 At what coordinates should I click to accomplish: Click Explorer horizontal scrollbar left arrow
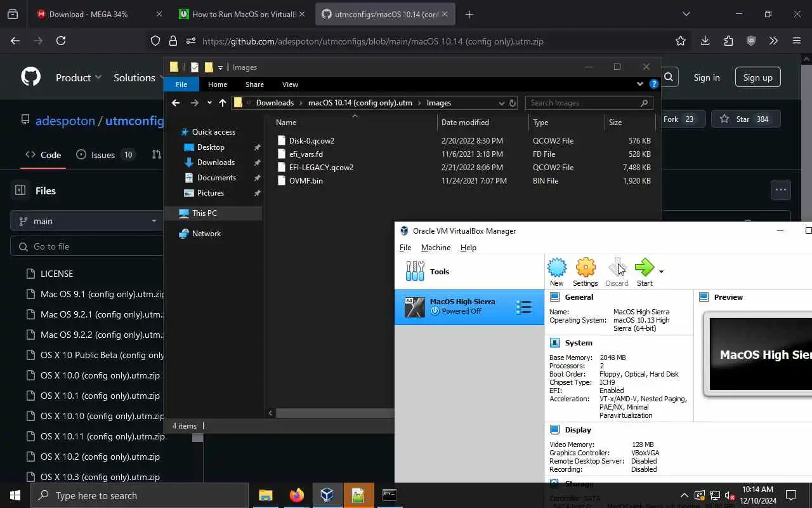(x=270, y=413)
